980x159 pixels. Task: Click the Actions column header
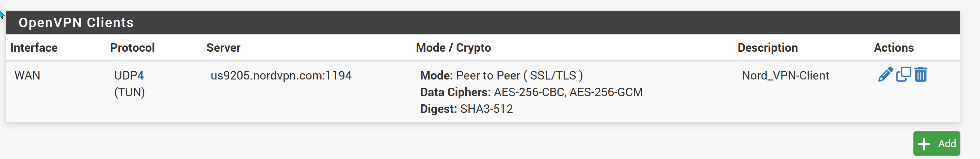pyautogui.click(x=894, y=48)
